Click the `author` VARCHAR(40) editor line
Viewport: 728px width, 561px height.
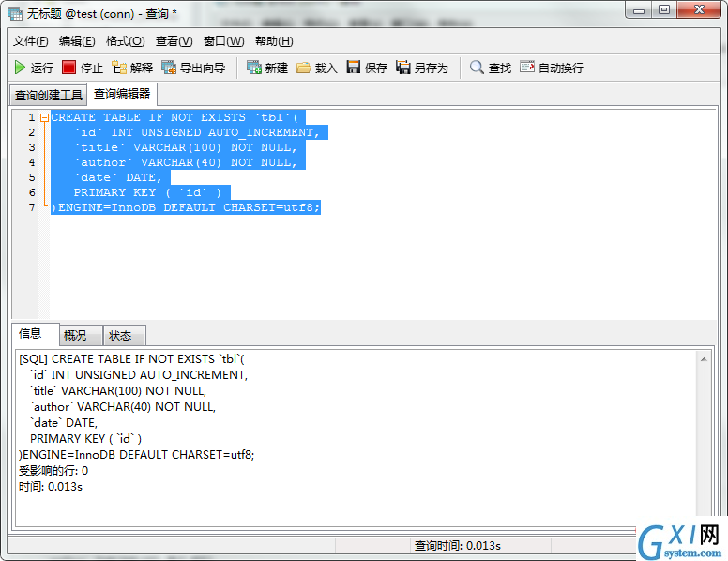pos(185,162)
